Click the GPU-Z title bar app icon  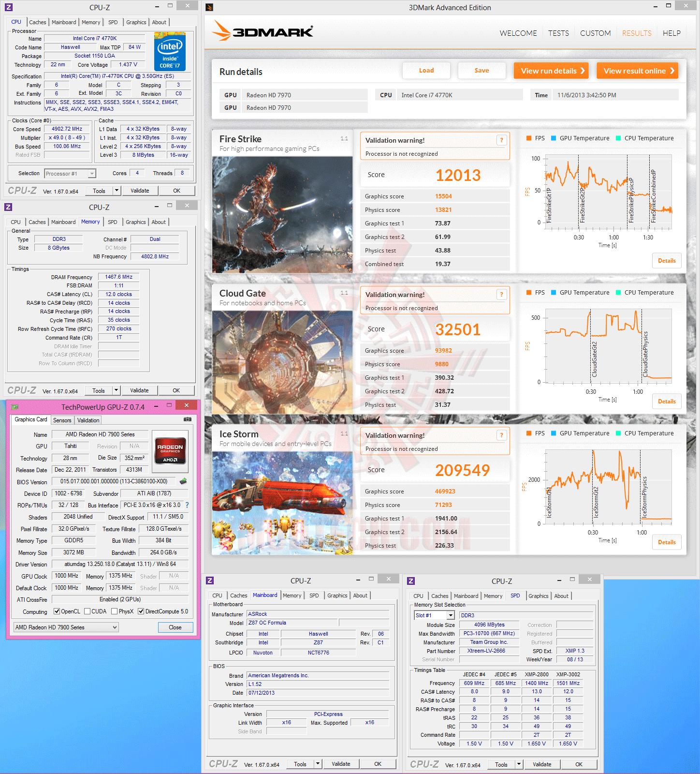15,407
